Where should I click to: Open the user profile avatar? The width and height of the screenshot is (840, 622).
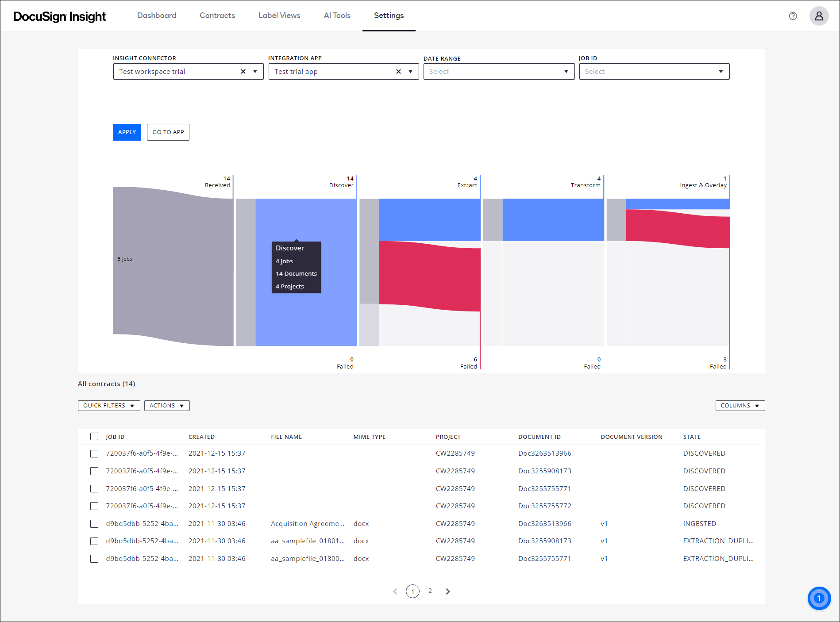(x=819, y=16)
